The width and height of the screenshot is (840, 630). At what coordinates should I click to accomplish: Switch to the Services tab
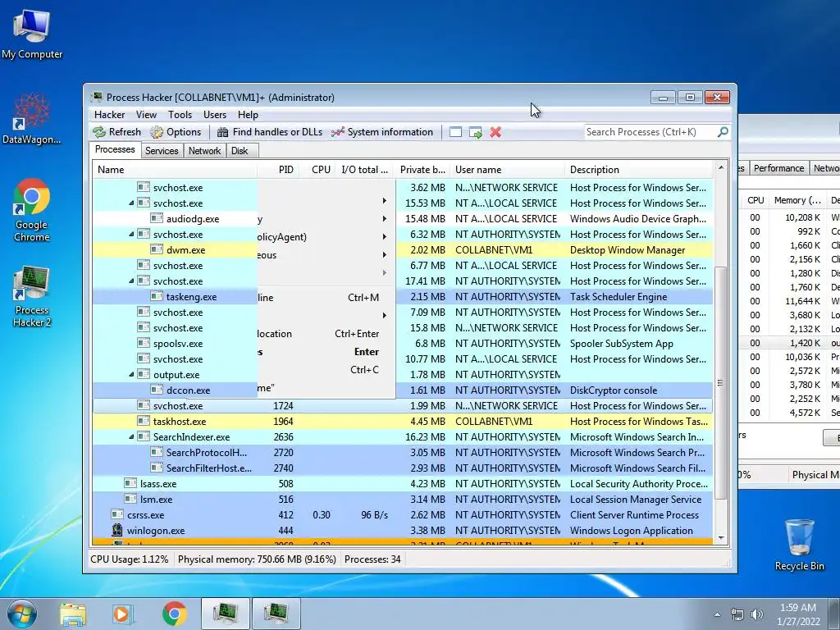162,151
